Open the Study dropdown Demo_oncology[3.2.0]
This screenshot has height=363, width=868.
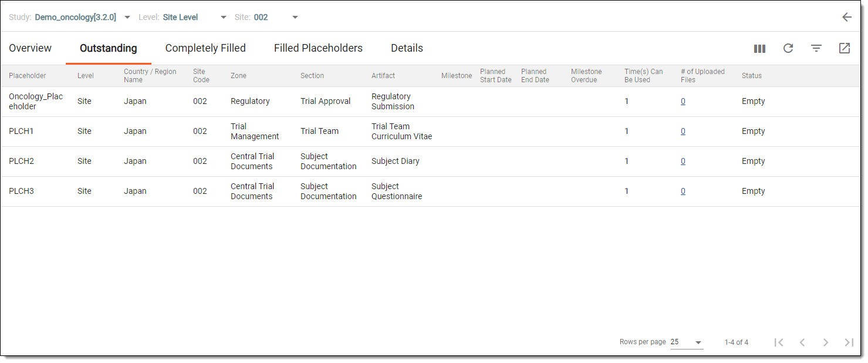coord(83,17)
